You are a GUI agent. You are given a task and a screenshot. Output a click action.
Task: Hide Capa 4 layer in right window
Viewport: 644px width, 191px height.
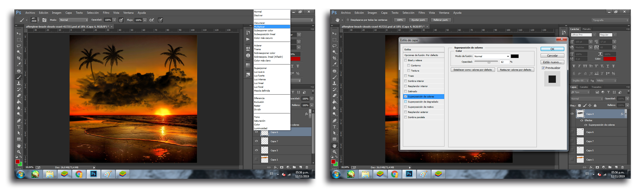pos(572,114)
